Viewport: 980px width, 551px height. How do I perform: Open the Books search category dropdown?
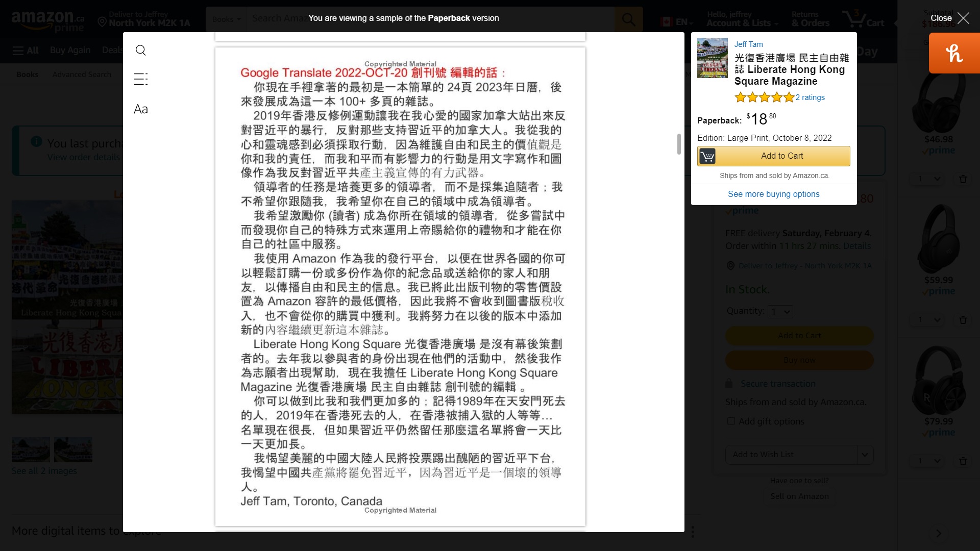[226, 19]
